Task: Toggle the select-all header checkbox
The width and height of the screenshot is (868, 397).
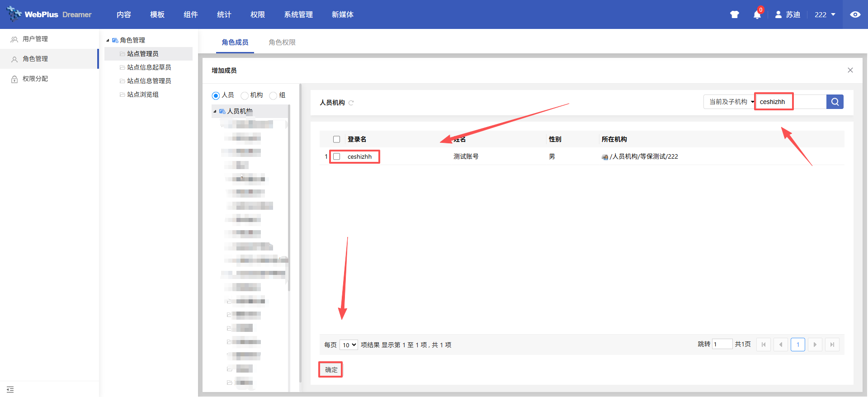Action: tap(337, 139)
